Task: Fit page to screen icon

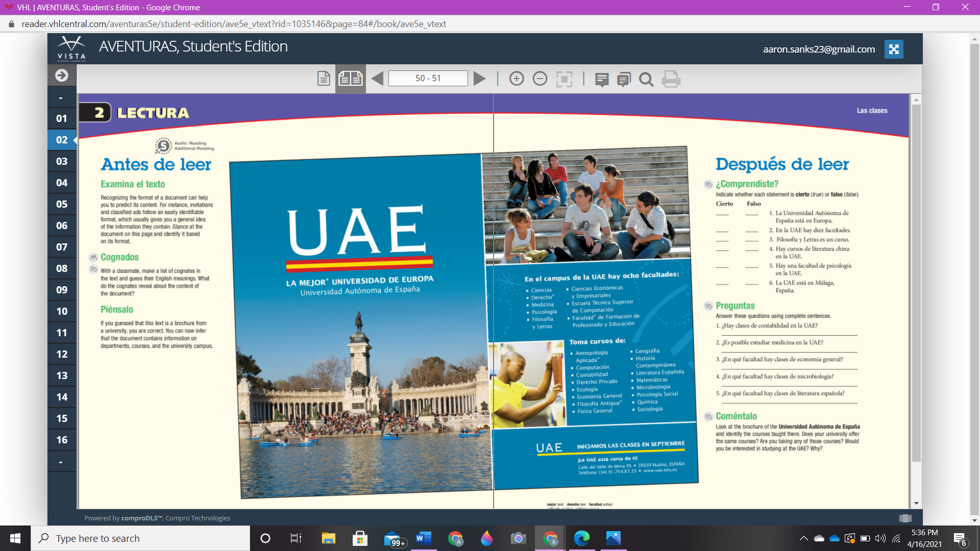Action: pyautogui.click(x=564, y=79)
